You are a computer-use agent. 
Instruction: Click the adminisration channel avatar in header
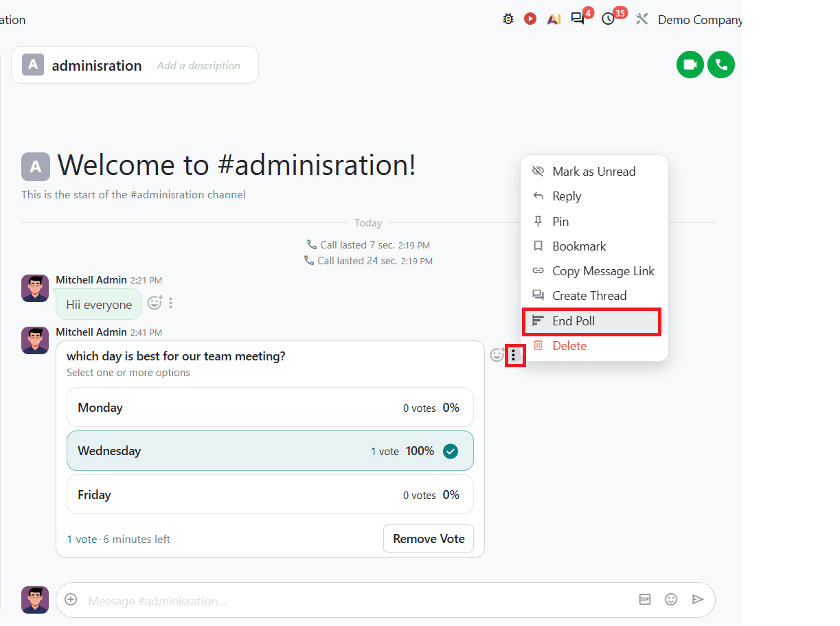33,65
